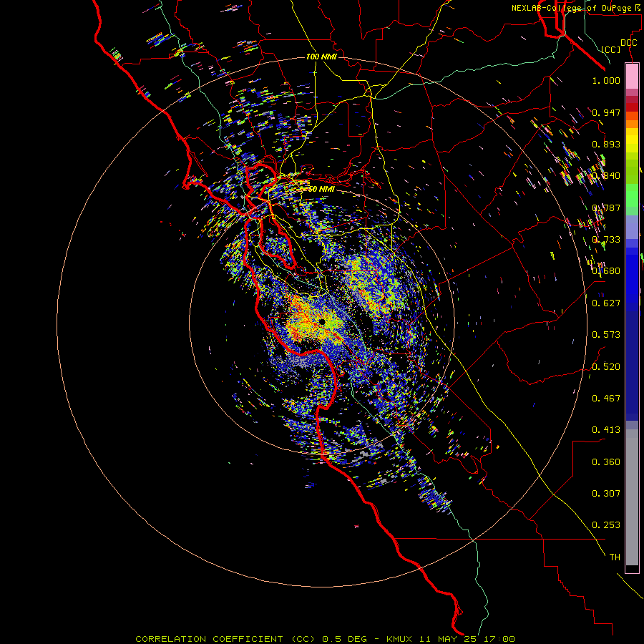Click the DCC label above the color bar
The width and height of the screenshot is (644, 644).
click(x=628, y=43)
